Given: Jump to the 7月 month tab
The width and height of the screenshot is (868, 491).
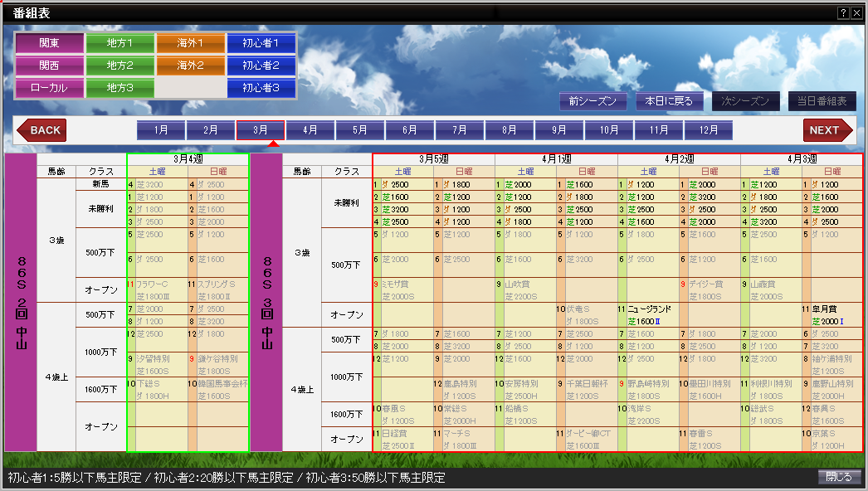Looking at the screenshot, I should 460,130.
